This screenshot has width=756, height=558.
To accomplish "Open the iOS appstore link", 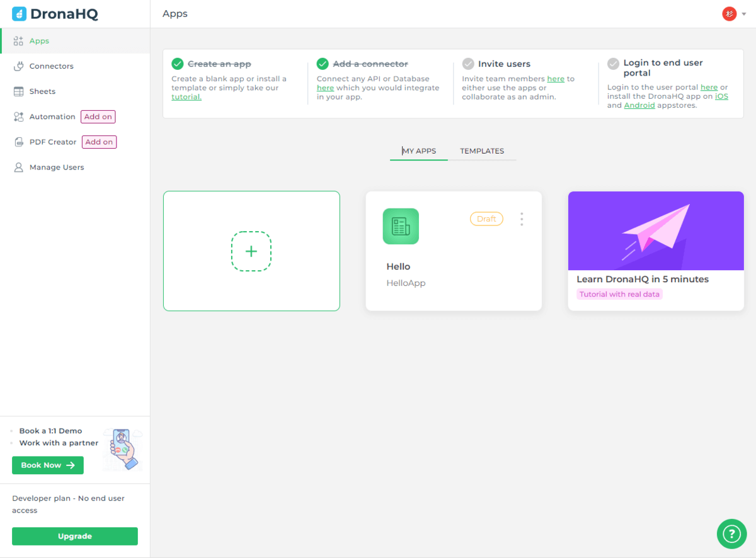I will (x=721, y=96).
